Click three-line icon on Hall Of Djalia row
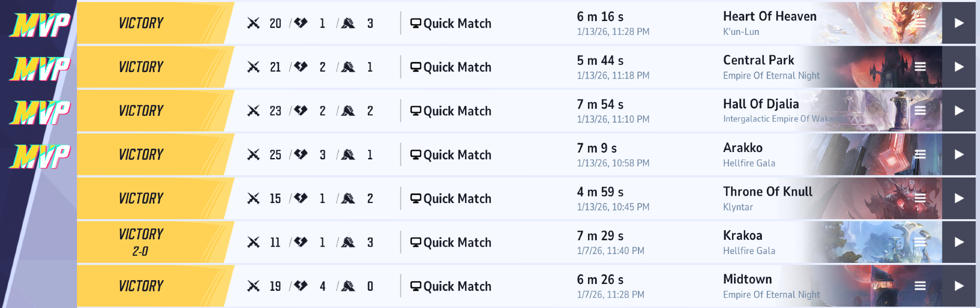 pos(920,111)
